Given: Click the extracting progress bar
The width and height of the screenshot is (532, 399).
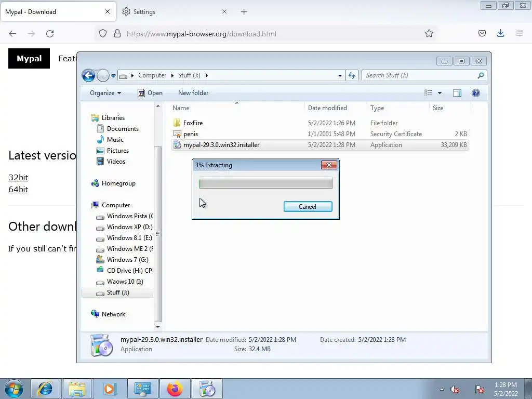Looking at the screenshot, I should point(265,183).
